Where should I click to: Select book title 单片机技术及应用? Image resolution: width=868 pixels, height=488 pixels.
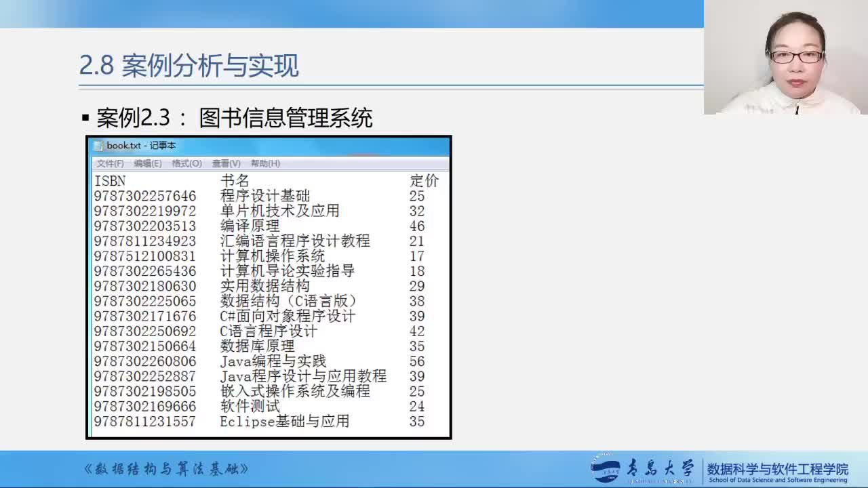[x=280, y=211]
